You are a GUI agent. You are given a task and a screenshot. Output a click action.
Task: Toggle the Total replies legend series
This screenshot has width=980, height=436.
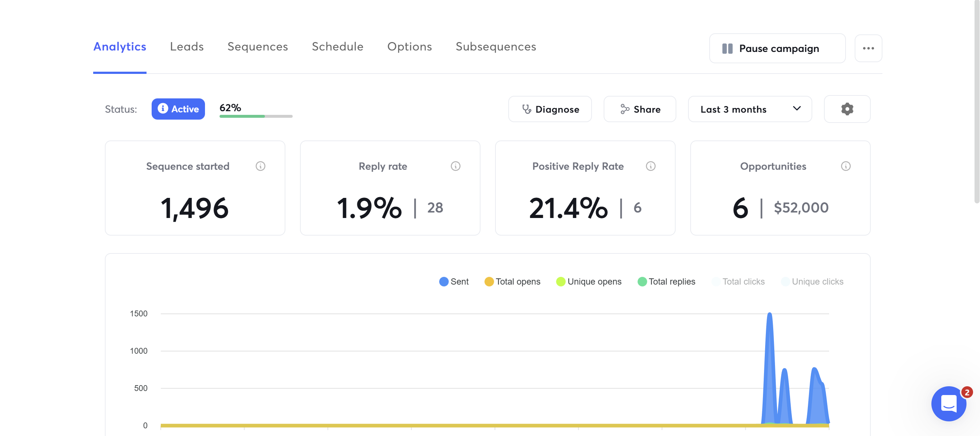[x=666, y=282]
